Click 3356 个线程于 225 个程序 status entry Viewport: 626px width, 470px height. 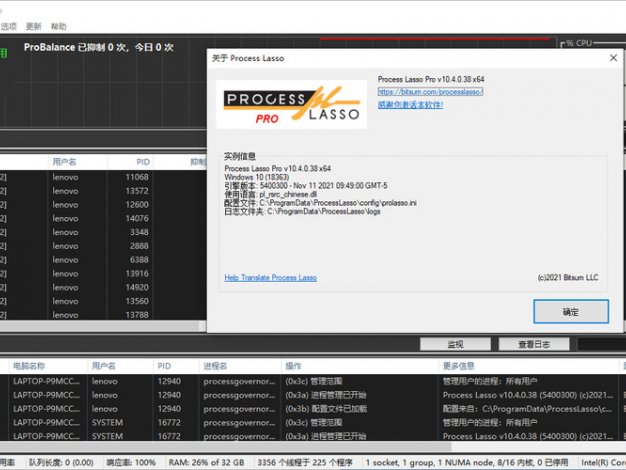pyautogui.click(x=305, y=462)
